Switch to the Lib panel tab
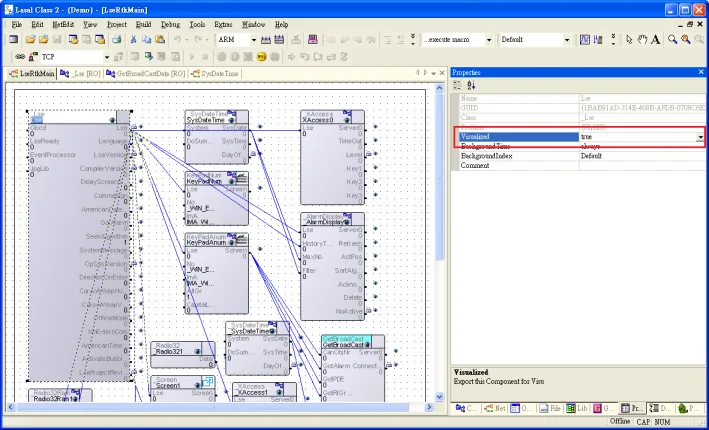 coord(577,408)
